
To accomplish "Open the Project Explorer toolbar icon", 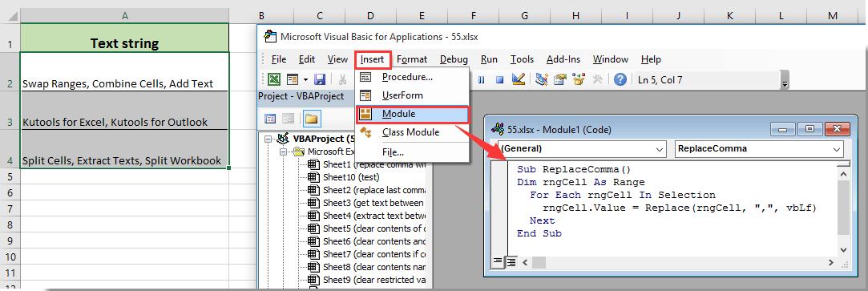I will point(541,79).
